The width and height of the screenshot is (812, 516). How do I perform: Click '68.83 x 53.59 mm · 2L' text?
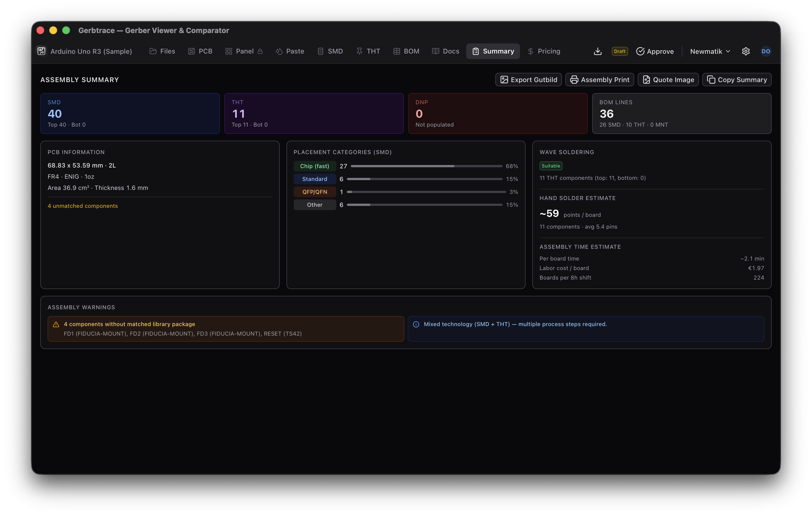pos(81,165)
